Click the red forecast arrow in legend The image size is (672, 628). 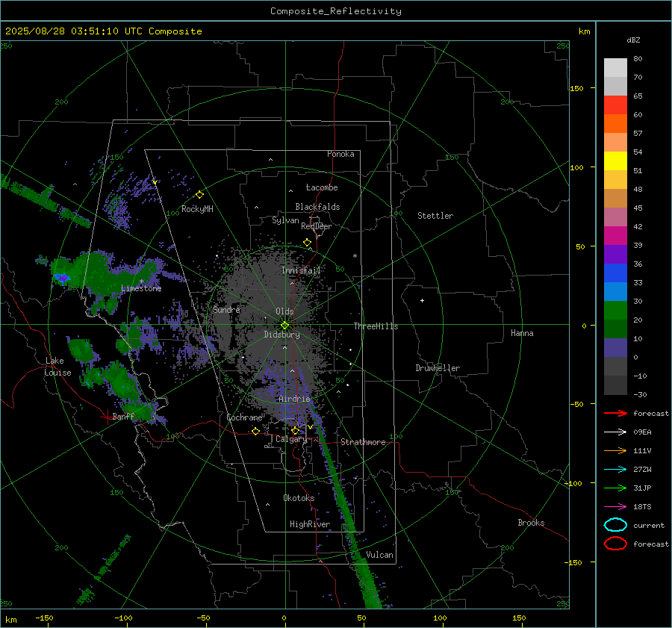(x=615, y=413)
